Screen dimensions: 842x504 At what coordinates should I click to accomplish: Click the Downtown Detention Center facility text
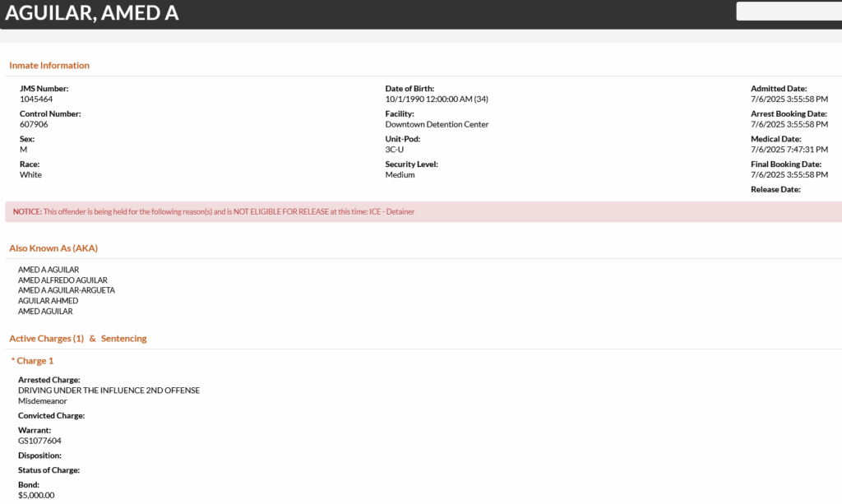[x=437, y=124]
